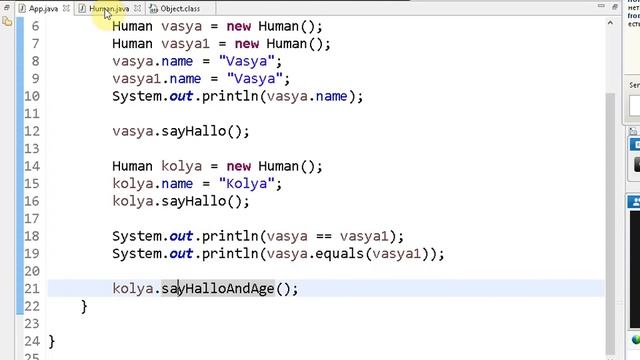Click the line vasya.name = "Vasya"

pyautogui.click(x=197, y=62)
